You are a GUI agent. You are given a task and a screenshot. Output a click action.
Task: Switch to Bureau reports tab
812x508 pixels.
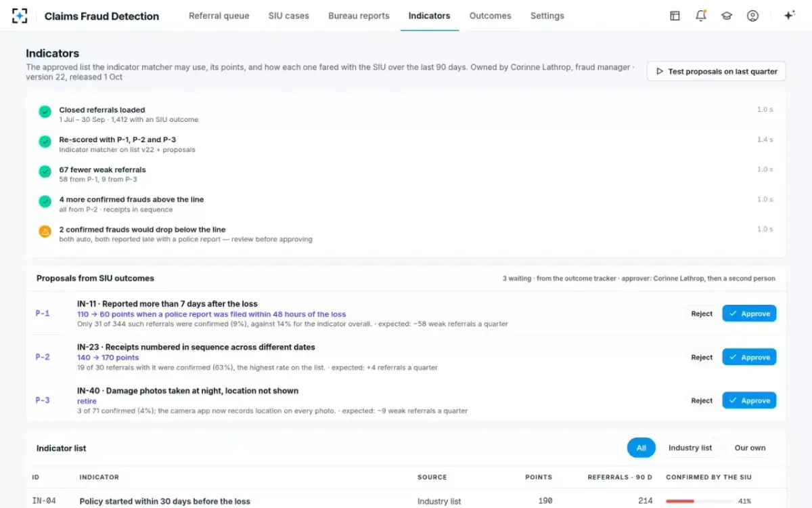(359, 16)
